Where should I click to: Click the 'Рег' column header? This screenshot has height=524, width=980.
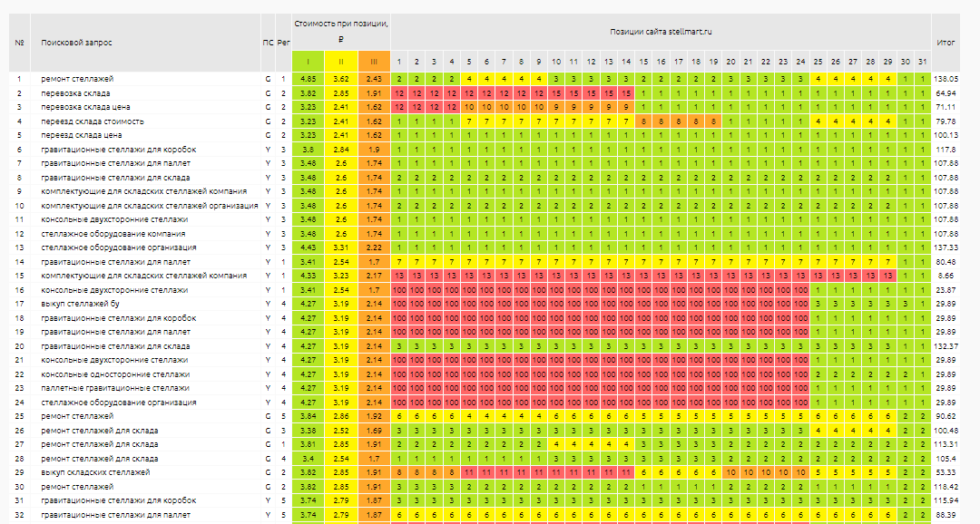[x=284, y=43]
